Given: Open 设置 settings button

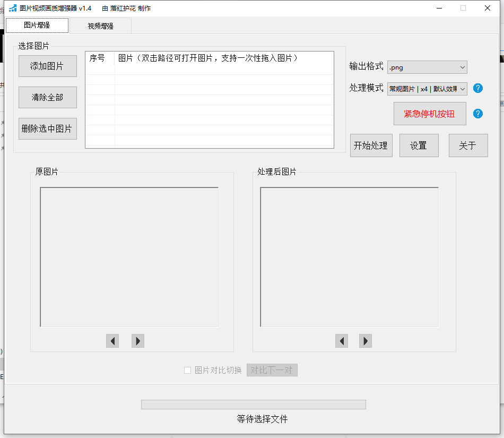Looking at the screenshot, I should [419, 145].
